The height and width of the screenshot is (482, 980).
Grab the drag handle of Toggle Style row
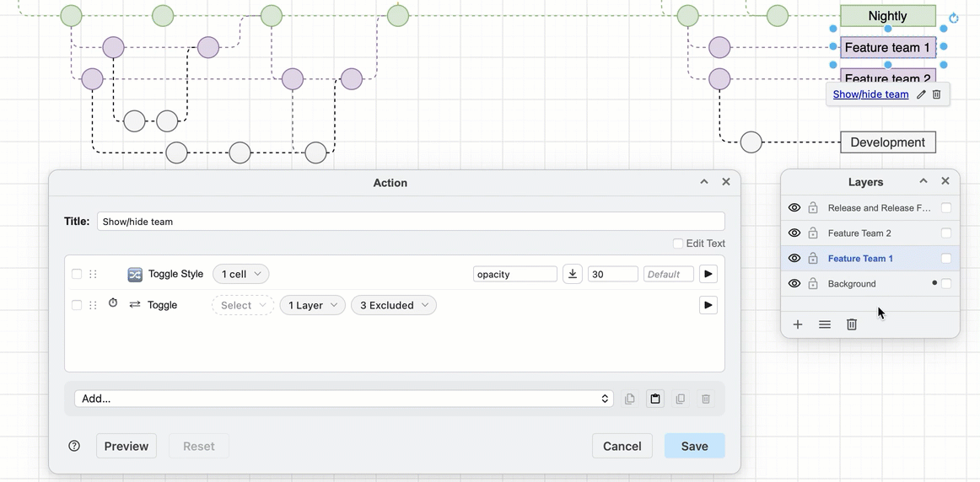click(x=93, y=274)
